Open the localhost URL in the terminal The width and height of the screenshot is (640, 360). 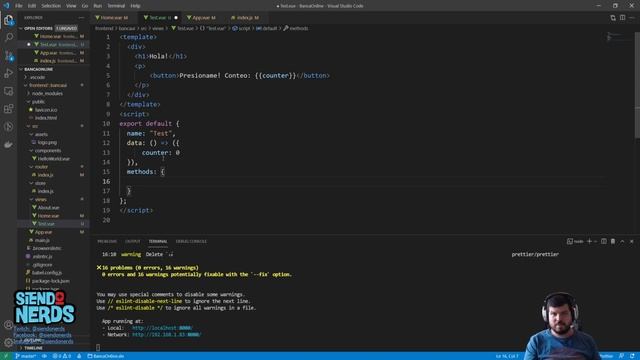(162, 328)
